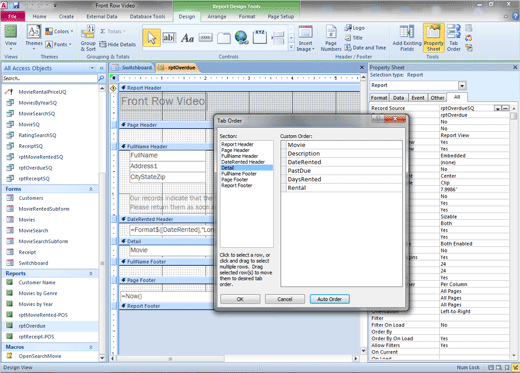Viewport: 520px width, 373px height.
Task: Switch to External Data ribbon tab
Action: 102,16
